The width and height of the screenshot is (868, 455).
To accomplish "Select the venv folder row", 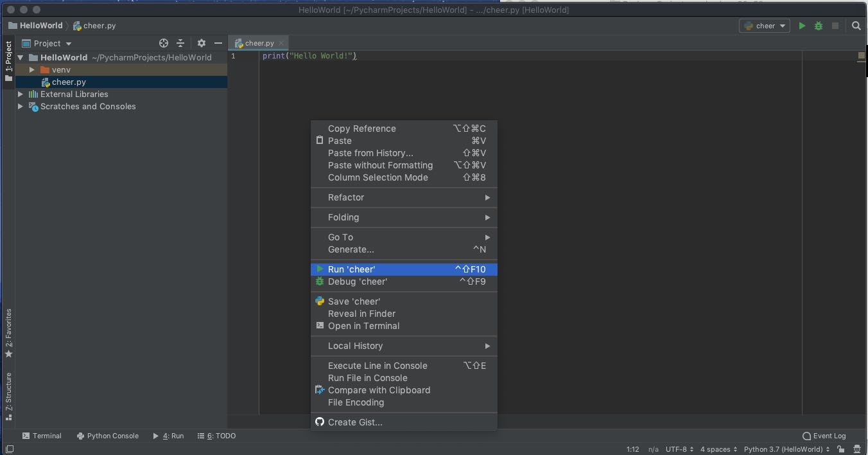I will 121,69.
